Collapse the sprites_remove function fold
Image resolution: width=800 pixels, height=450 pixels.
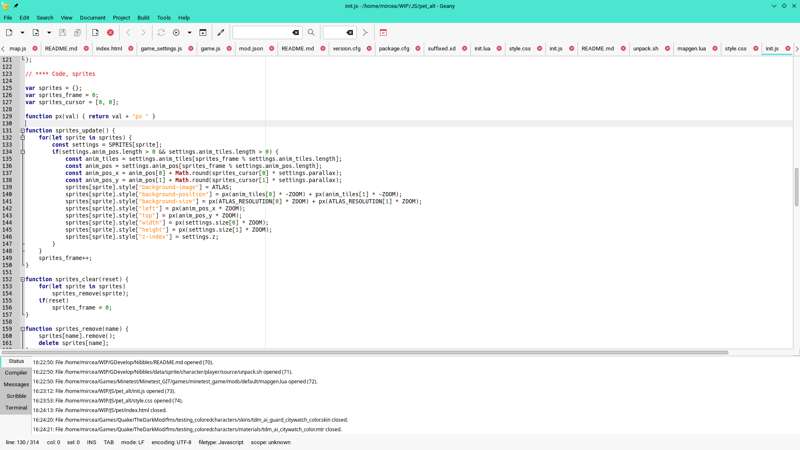coord(22,329)
